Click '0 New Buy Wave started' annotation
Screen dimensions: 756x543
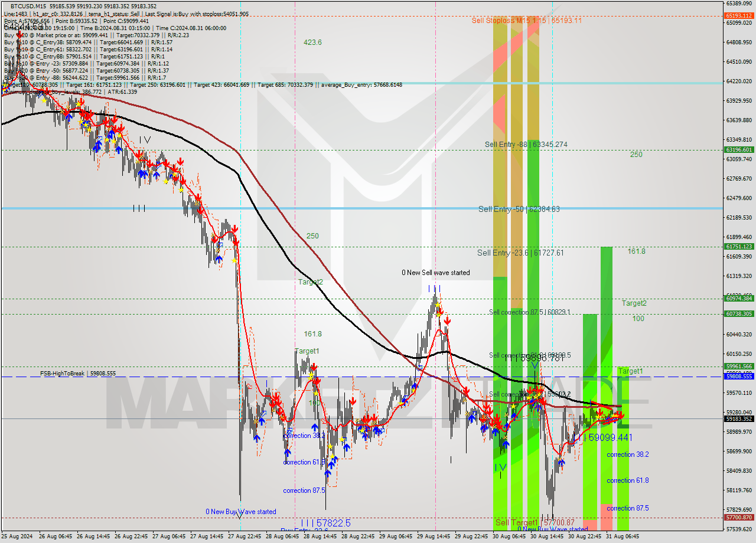tap(240, 511)
